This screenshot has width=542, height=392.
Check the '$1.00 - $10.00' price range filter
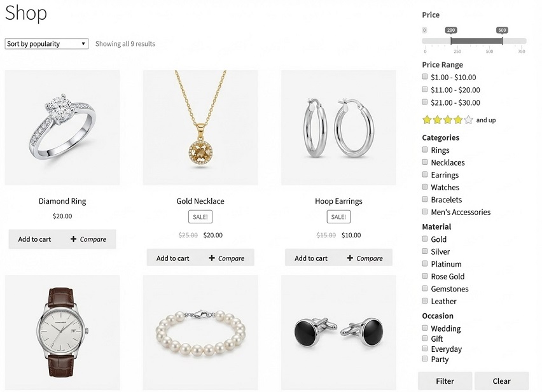425,76
